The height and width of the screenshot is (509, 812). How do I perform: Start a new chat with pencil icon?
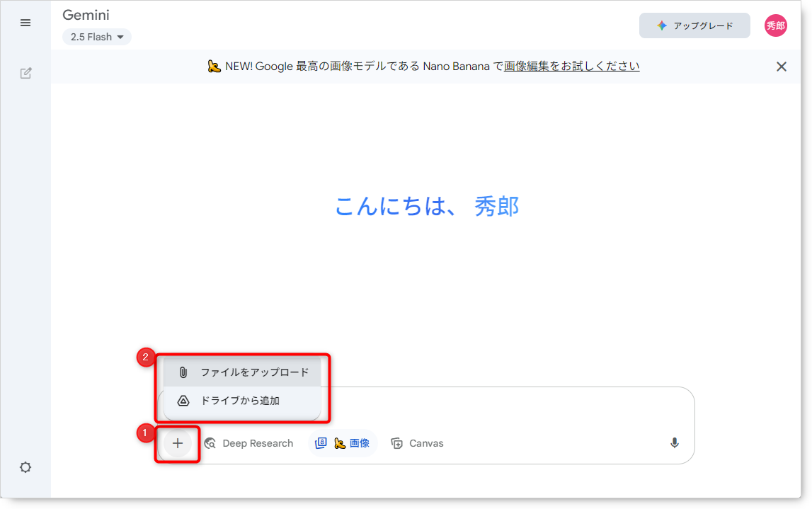coord(25,73)
